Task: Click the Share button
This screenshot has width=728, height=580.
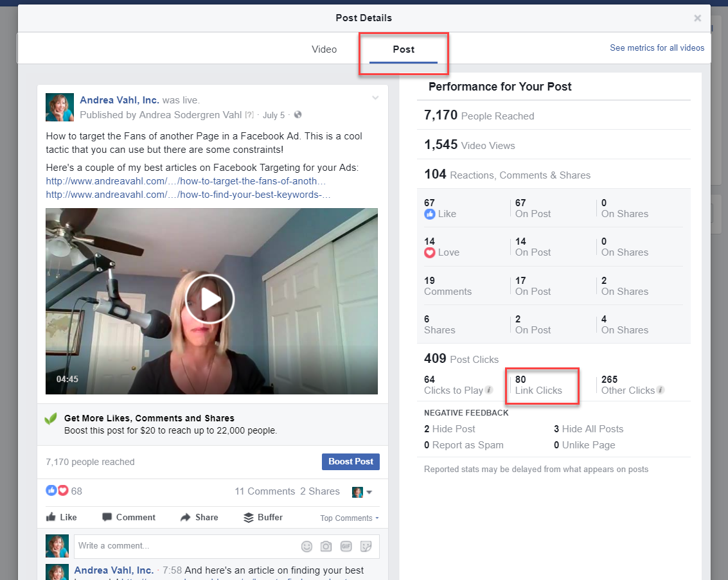Action: (x=199, y=517)
